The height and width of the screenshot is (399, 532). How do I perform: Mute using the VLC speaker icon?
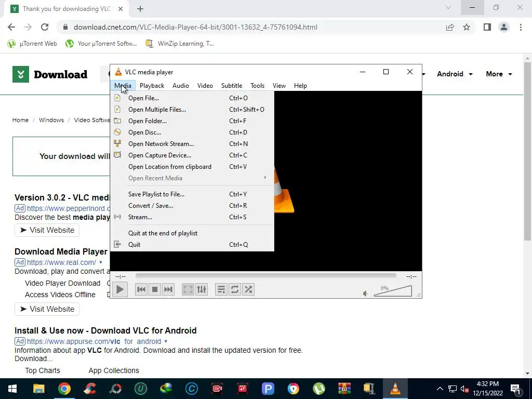(x=365, y=294)
